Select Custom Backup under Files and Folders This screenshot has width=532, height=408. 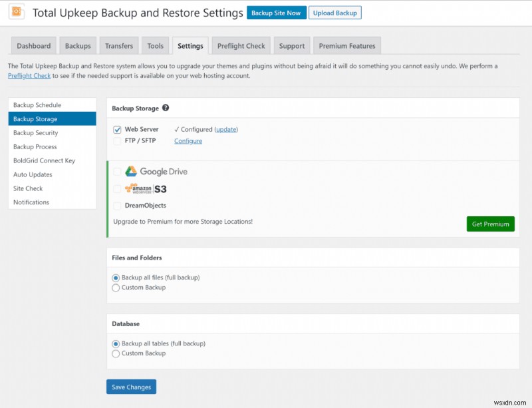116,288
